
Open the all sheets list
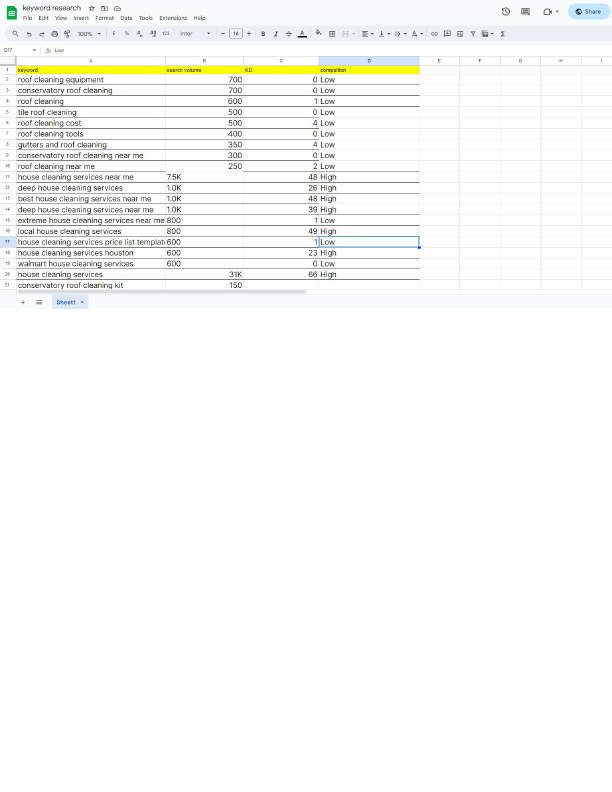coord(39,302)
